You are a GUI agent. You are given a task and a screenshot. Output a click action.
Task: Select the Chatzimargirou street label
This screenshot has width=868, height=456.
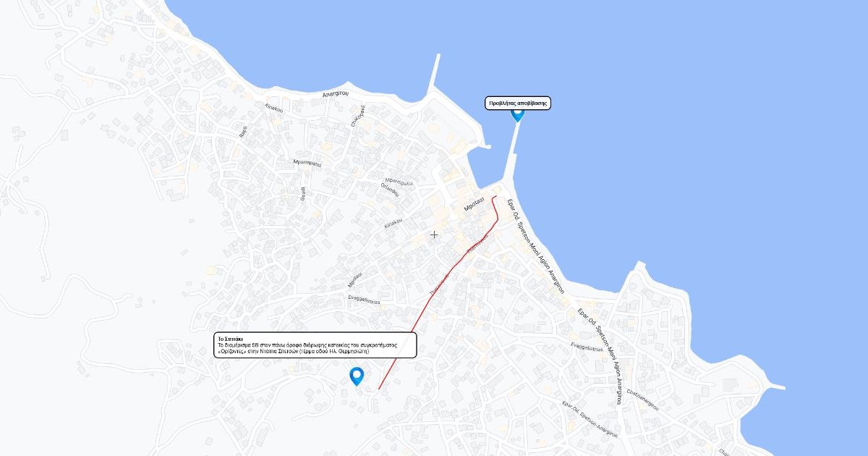pos(643,400)
